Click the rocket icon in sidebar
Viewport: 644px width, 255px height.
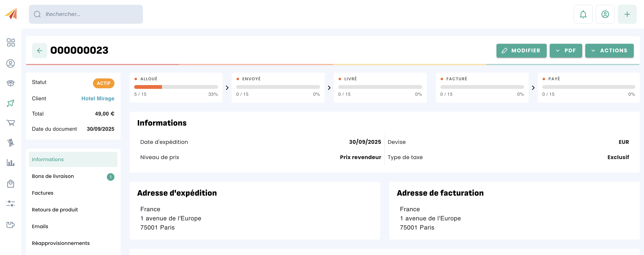click(x=10, y=103)
